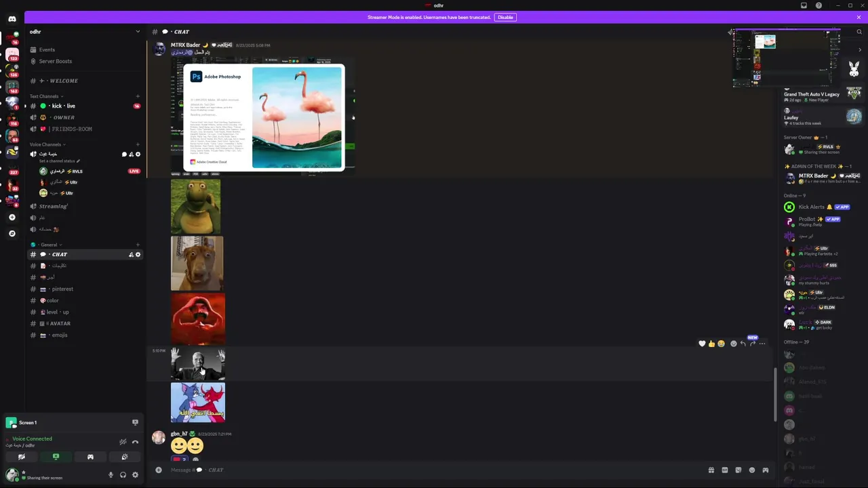Image resolution: width=868 pixels, height=488 pixels.
Task: Click the Add a Server plus icon
Action: coord(12,218)
